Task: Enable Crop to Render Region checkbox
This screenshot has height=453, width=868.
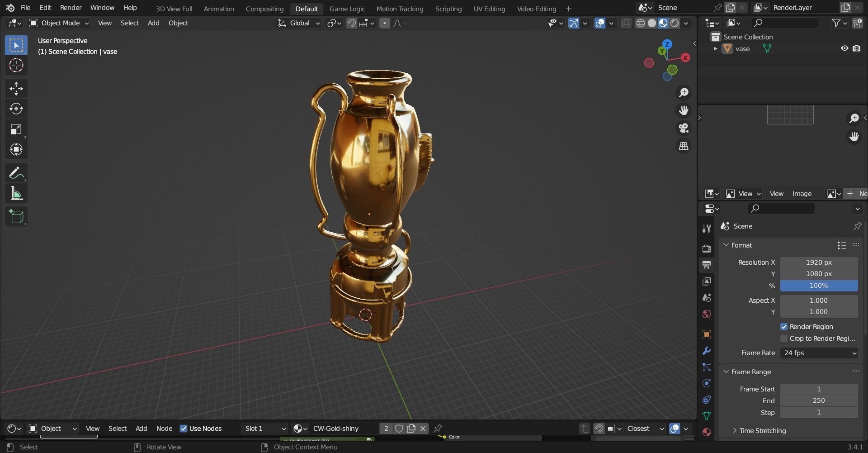Action: click(784, 339)
